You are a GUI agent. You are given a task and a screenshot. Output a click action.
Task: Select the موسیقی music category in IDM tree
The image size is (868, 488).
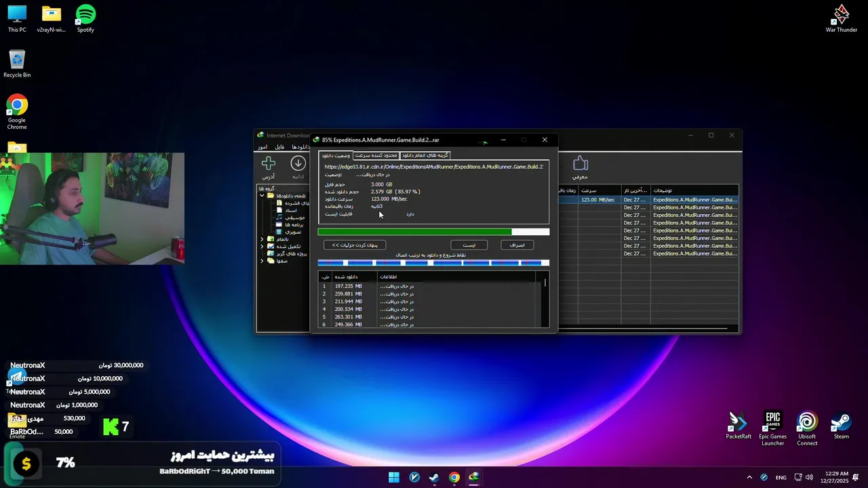pyautogui.click(x=291, y=218)
